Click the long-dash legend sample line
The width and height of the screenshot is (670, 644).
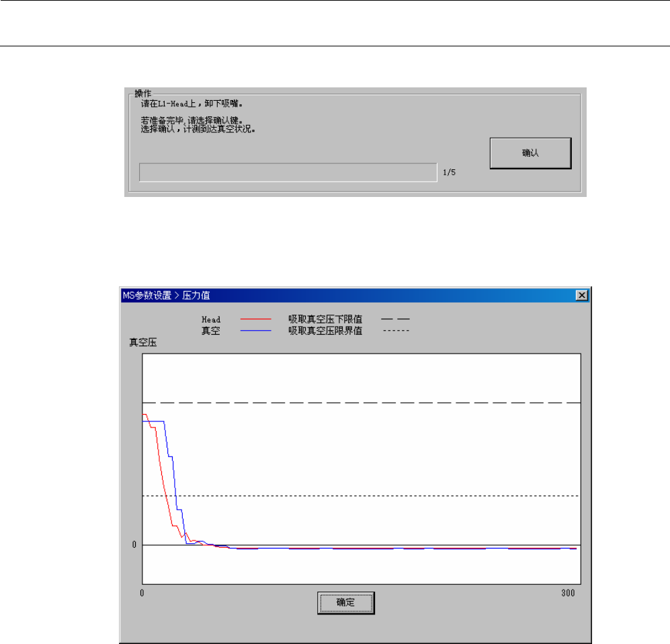pyautogui.click(x=395, y=319)
